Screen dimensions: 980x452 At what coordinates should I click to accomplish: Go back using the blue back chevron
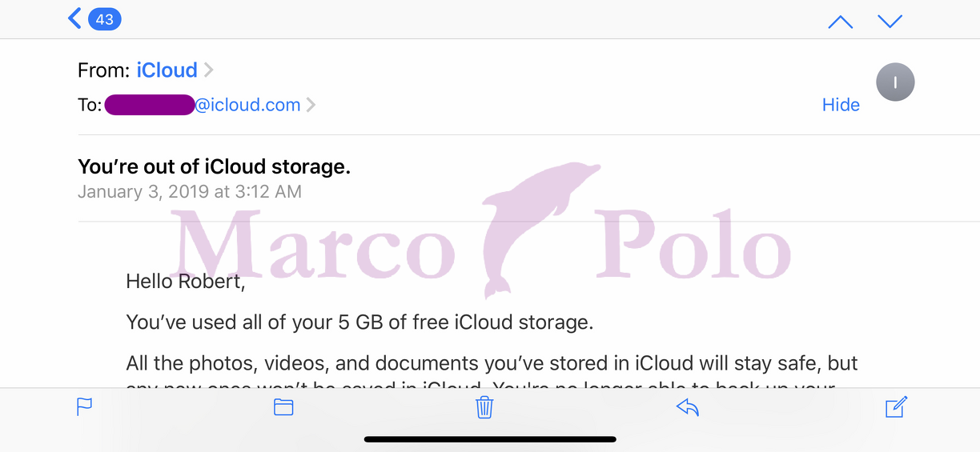(74, 18)
